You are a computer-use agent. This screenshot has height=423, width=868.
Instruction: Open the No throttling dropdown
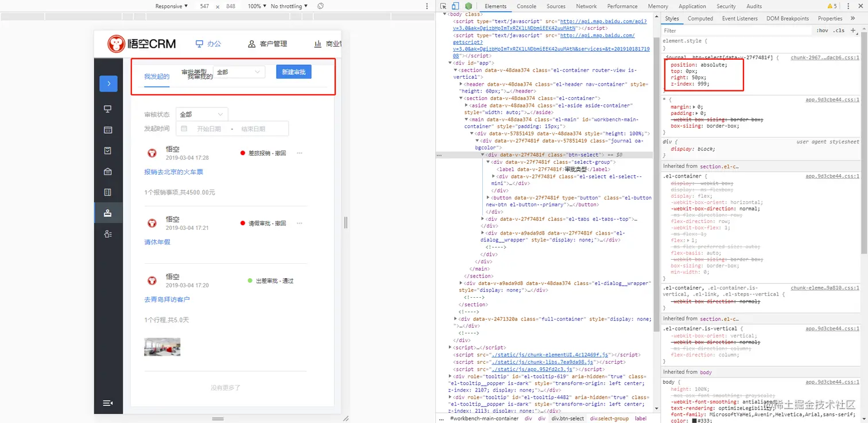[x=289, y=6]
